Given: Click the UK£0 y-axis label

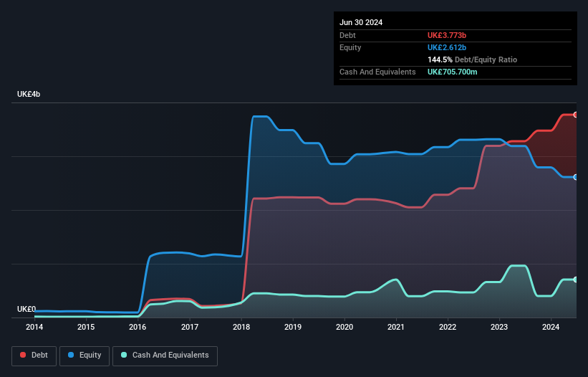Looking at the screenshot, I should pyautogui.click(x=26, y=309).
